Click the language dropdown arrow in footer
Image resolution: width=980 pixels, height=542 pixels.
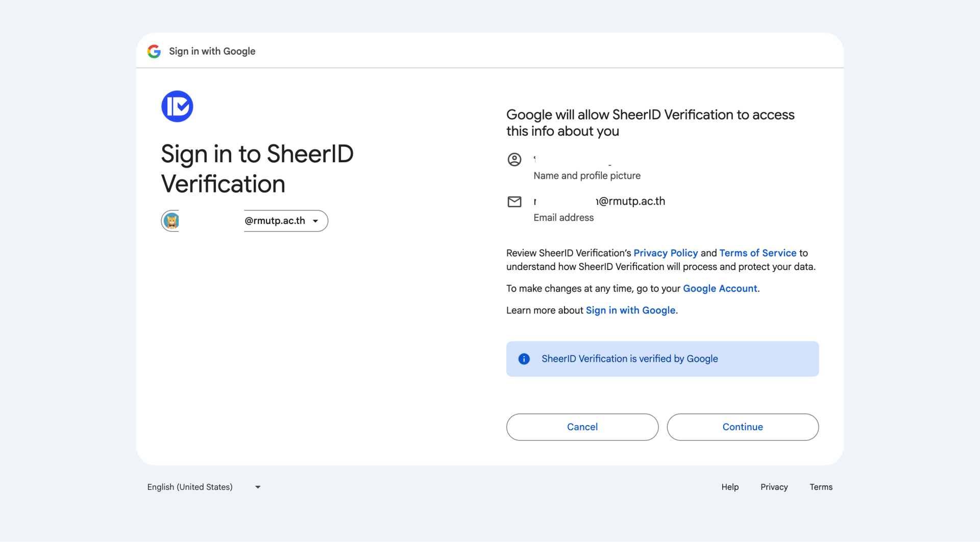[258, 487]
